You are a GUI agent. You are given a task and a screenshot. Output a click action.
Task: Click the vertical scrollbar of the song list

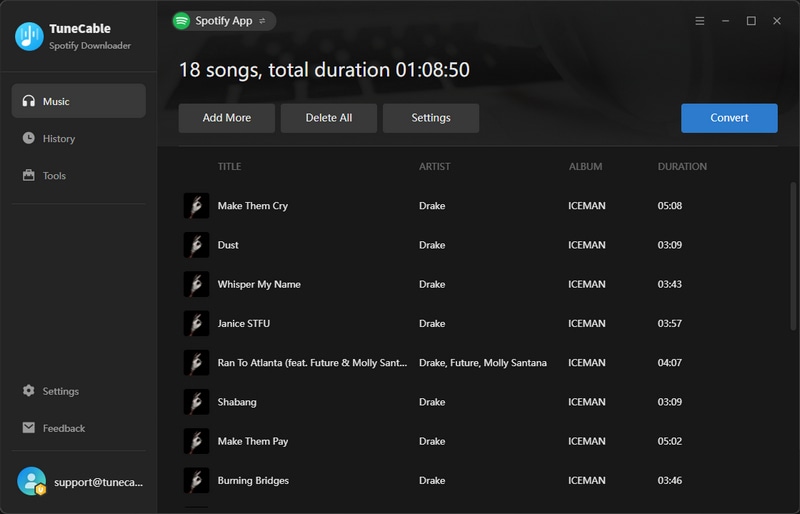click(x=793, y=255)
